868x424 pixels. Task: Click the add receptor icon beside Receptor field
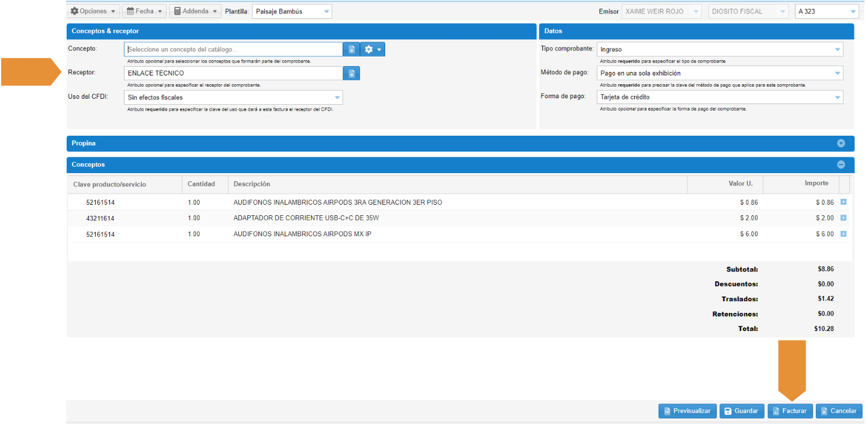351,73
